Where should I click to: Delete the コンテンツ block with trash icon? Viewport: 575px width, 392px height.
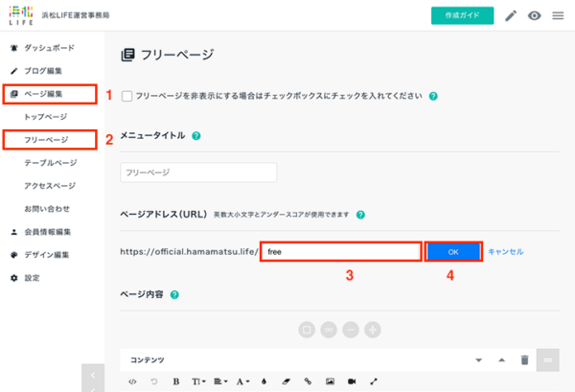pos(525,360)
